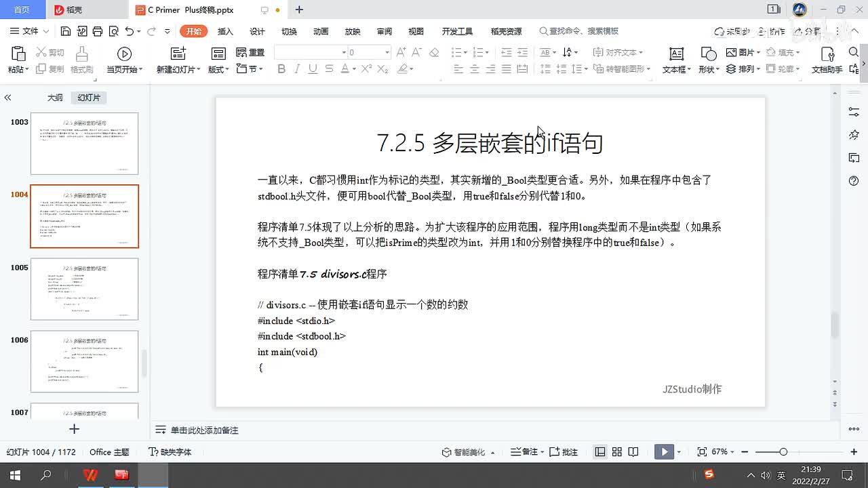
Task: Decrease indent icon
Action: click(x=507, y=52)
